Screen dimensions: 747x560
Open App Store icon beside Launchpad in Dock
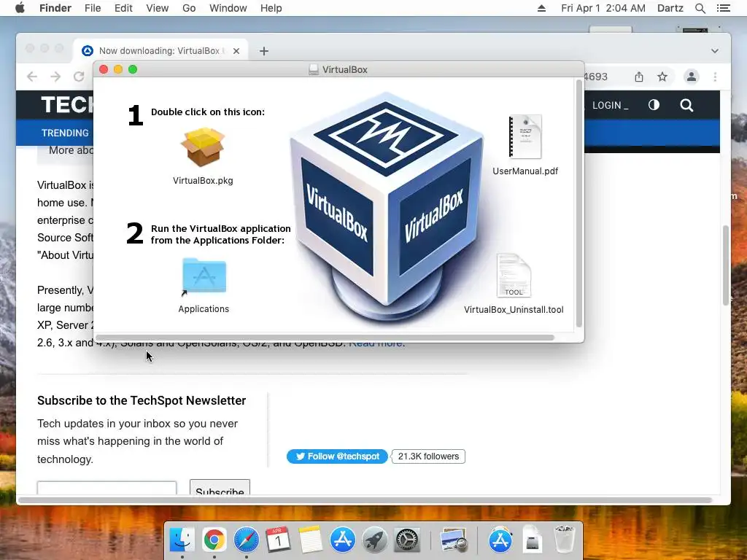[343, 540]
